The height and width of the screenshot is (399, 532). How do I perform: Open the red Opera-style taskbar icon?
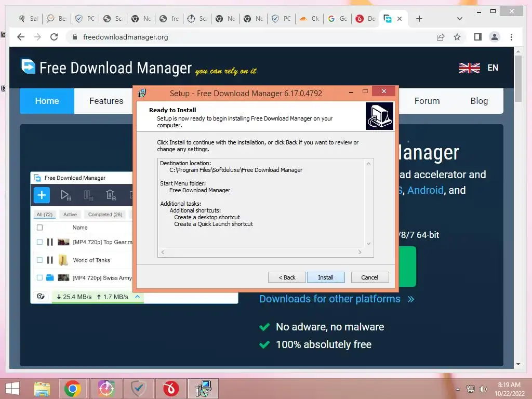(171, 389)
